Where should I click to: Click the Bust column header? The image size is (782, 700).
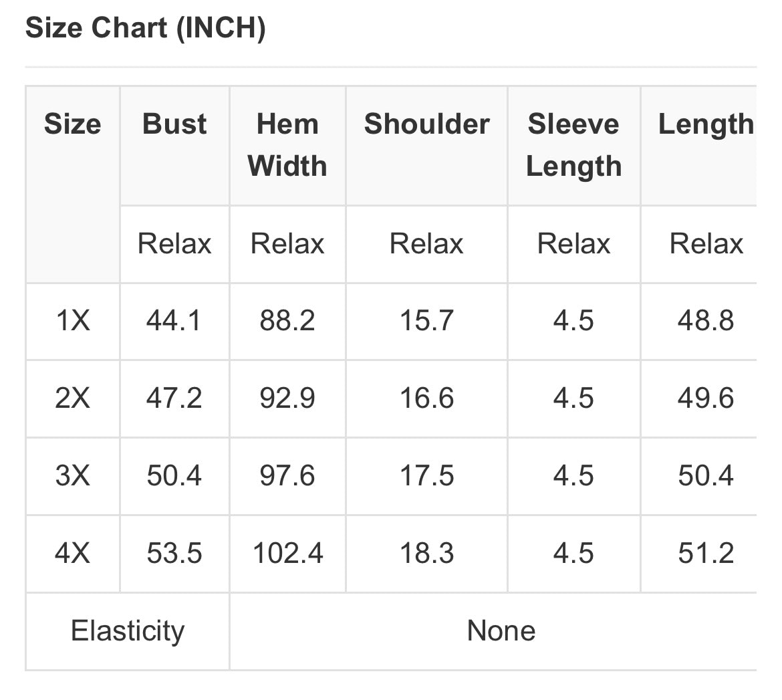coord(174,124)
